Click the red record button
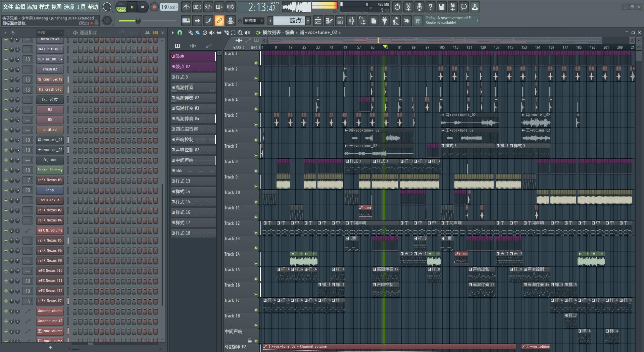Image resolution: width=644 pixels, height=352 pixels. click(154, 7)
